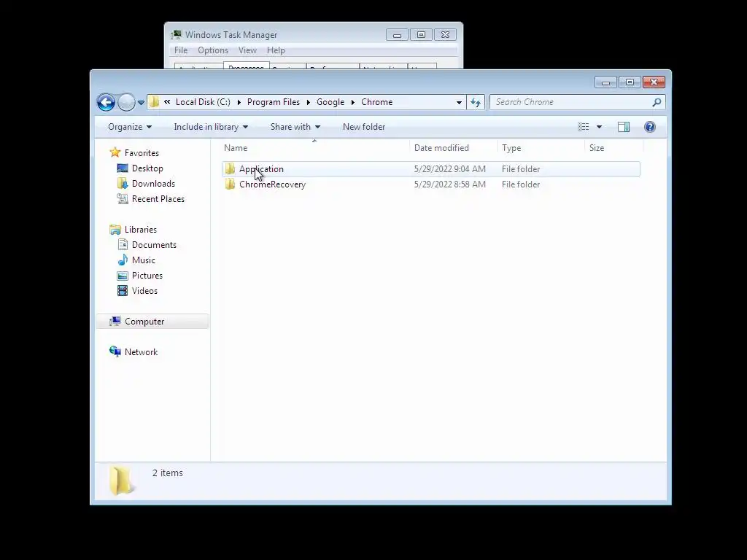Select Favorites in the navigation pane
This screenshot has width=747, height=560.
point(142,153)
